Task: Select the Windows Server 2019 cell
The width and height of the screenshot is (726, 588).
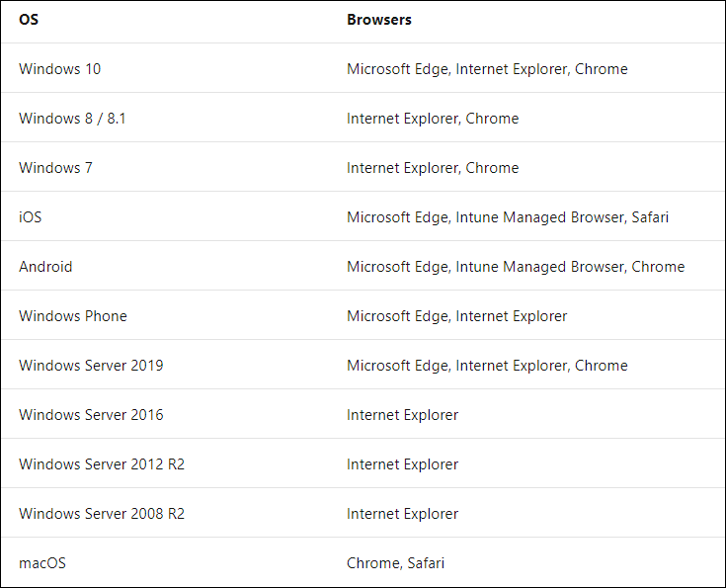Action: (x=91, y=366)
